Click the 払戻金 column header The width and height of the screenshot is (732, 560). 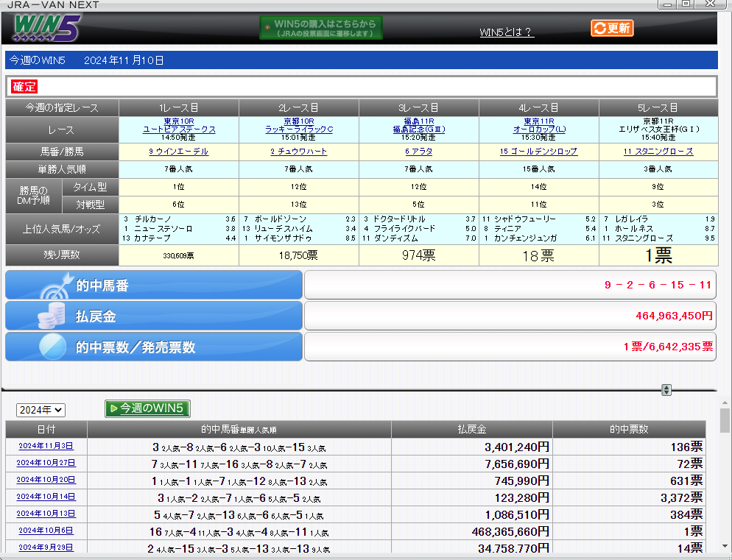pyautogui.click(x=472, y=429)
